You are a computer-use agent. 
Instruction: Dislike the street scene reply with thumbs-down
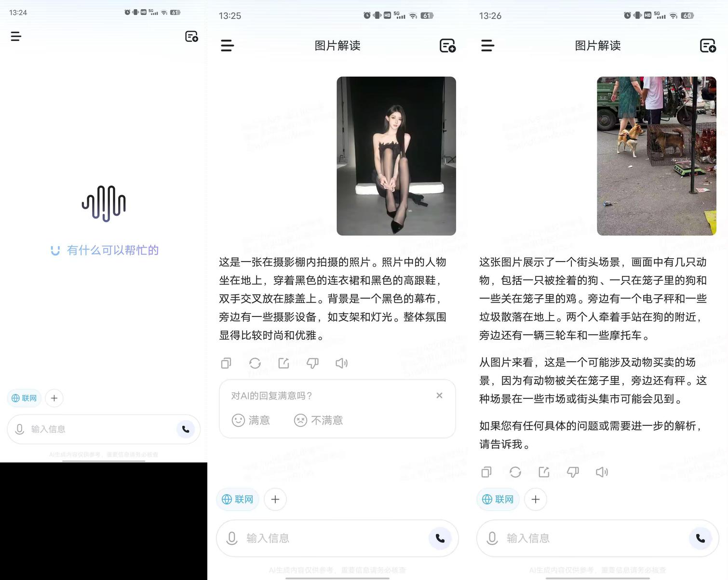click(573, 472)
